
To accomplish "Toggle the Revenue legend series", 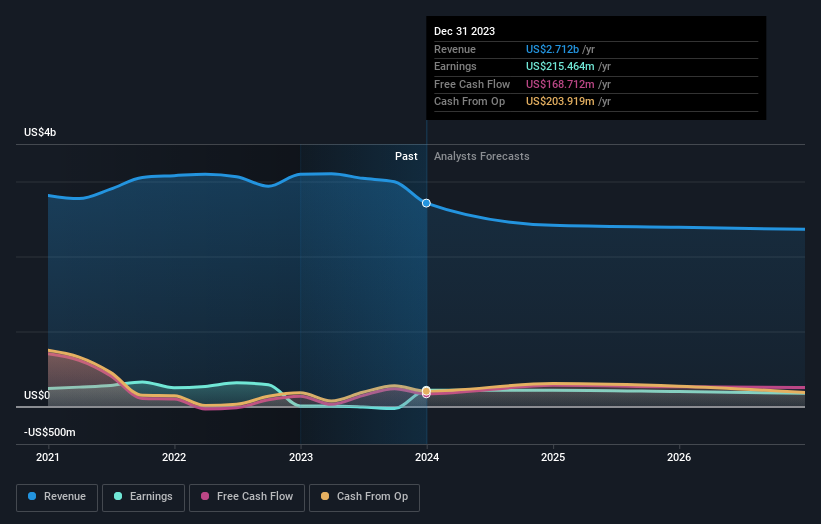I will click(57, 497).
